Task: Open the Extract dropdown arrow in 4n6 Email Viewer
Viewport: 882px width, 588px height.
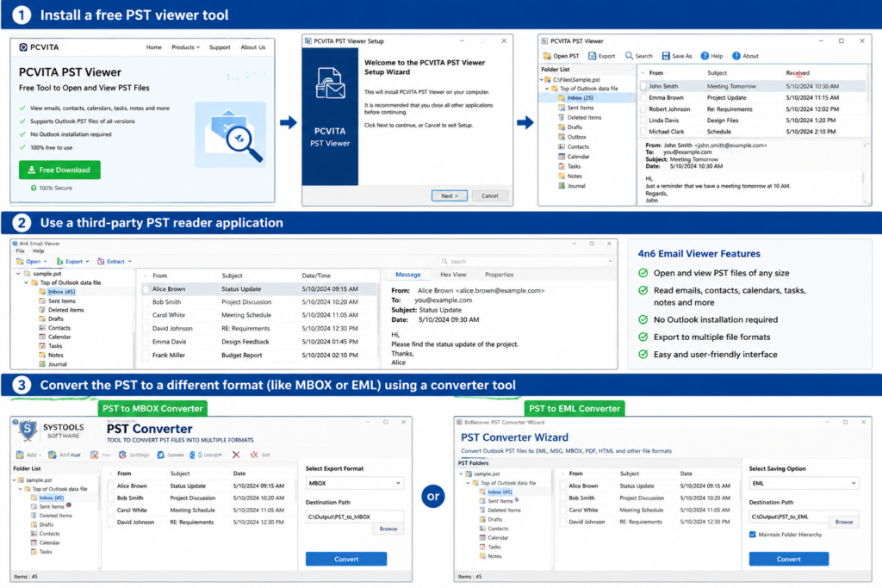Action: coord(129,262)
